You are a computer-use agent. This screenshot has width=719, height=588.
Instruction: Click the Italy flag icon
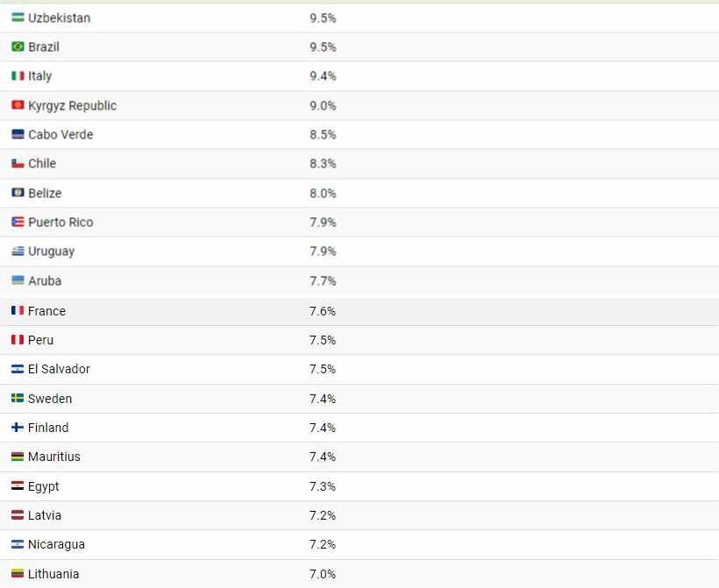18,76
